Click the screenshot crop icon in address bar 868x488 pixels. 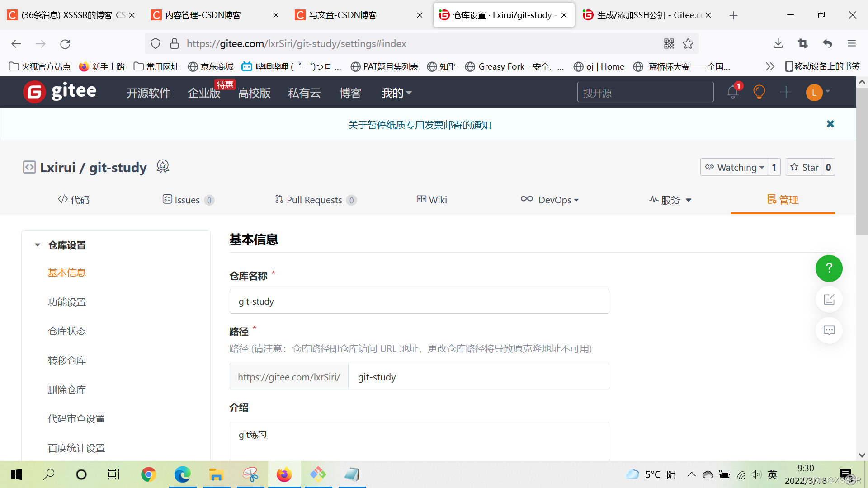coord(802,43)
